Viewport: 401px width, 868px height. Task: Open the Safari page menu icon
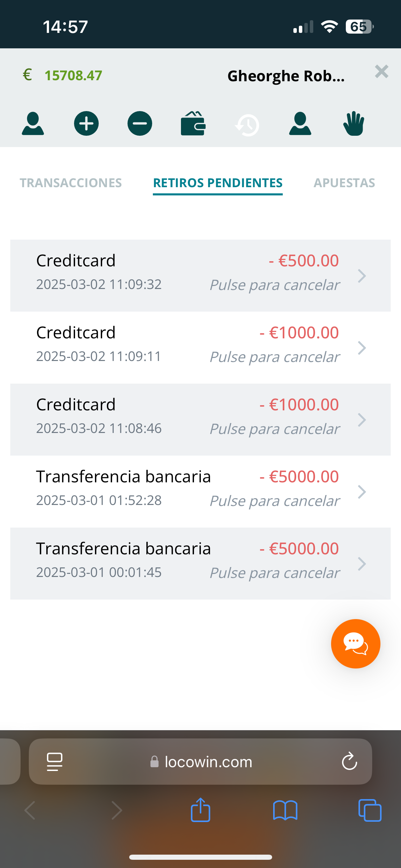tap(54, 762)
